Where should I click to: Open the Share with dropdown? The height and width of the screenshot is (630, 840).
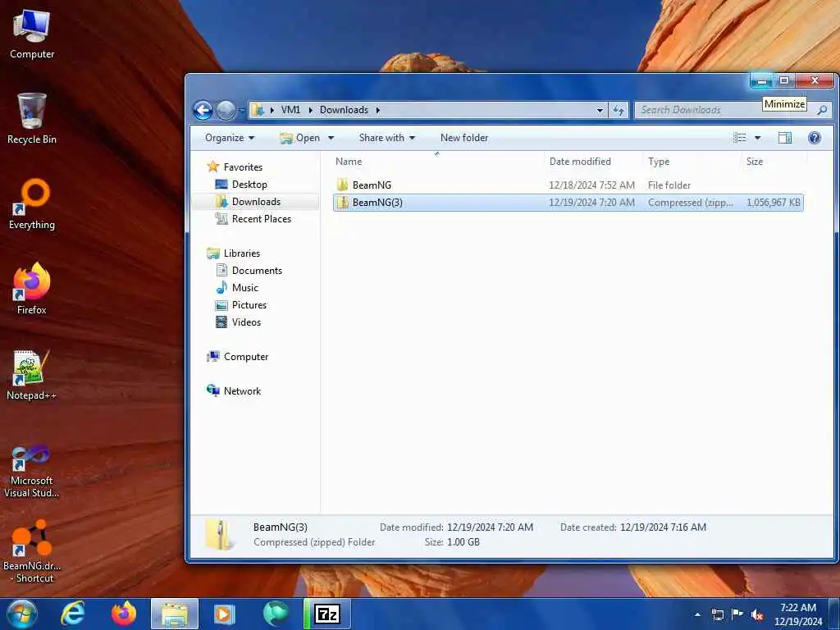387,138
